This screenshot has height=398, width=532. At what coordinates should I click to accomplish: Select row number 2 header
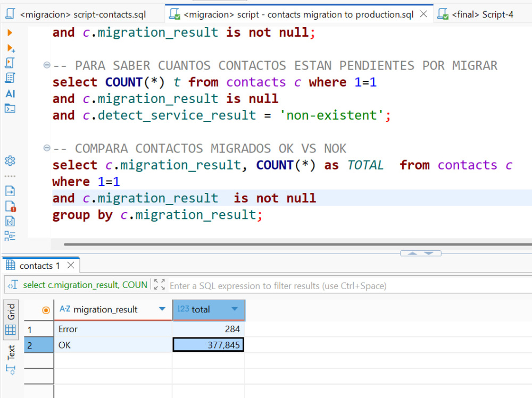coord(39,345)
